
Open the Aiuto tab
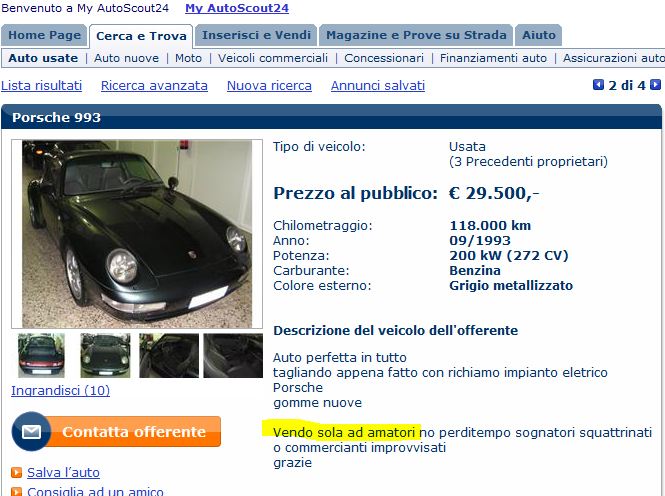[x=539, y=35]
